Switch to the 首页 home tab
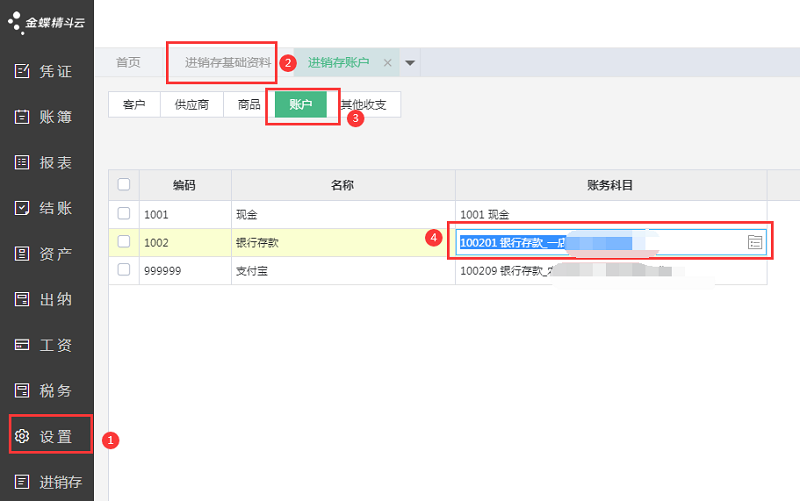Screen dimensions: 800x501 point(128,63)
